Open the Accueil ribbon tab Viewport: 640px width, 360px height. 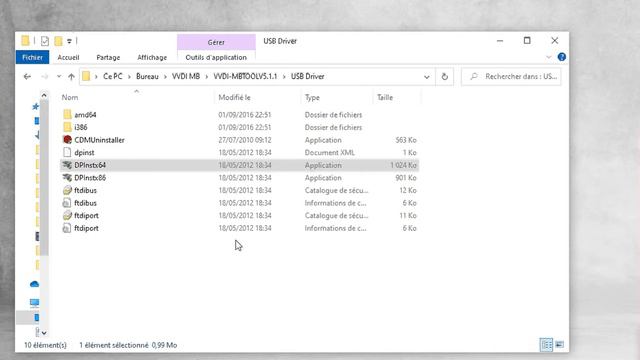[x=68, y=58]
